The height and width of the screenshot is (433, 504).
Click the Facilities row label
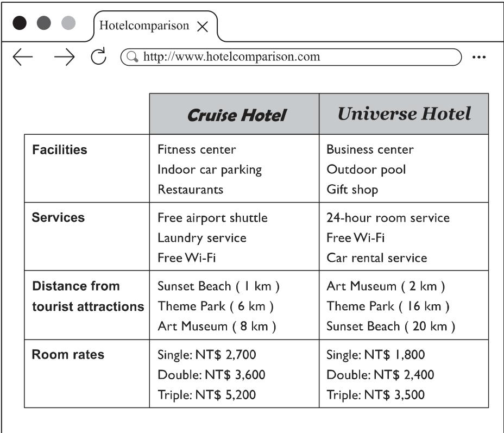60,150
